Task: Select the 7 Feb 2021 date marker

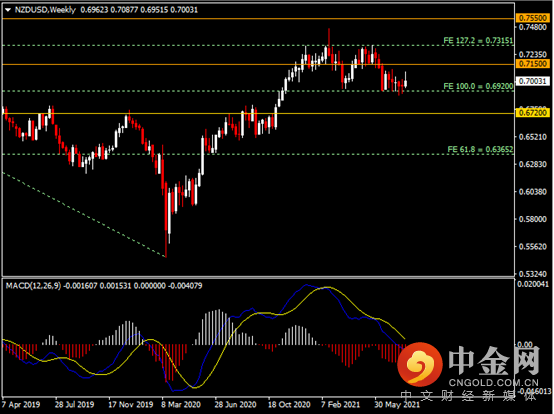Action: (x=340, y=404)
